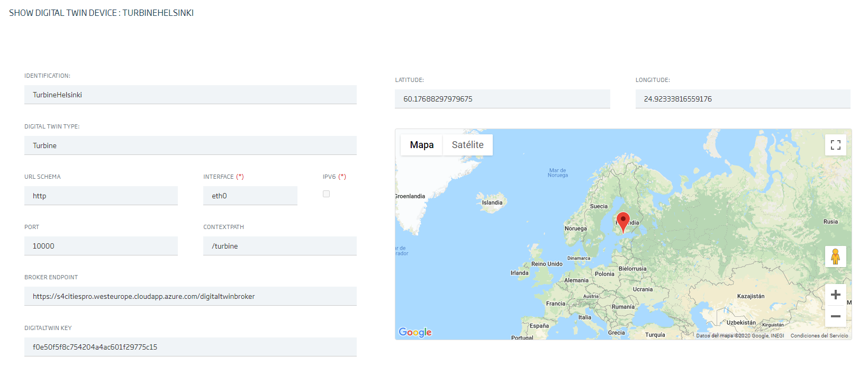Viewport: 868px width, 366px height.
Task: Select the URL Schema http field
Action: click(101, 196)
